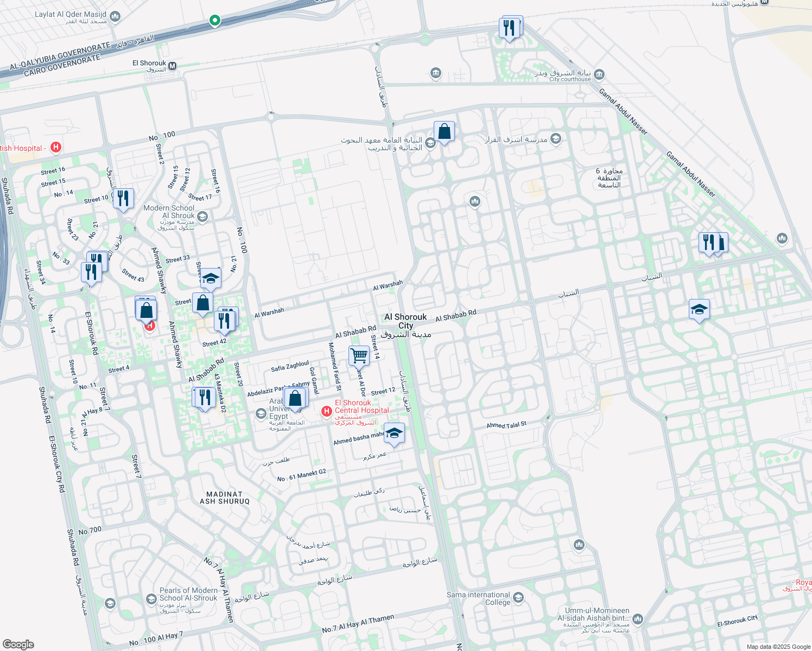Click the green circular location marker on the highway

[x=215, y=21]
